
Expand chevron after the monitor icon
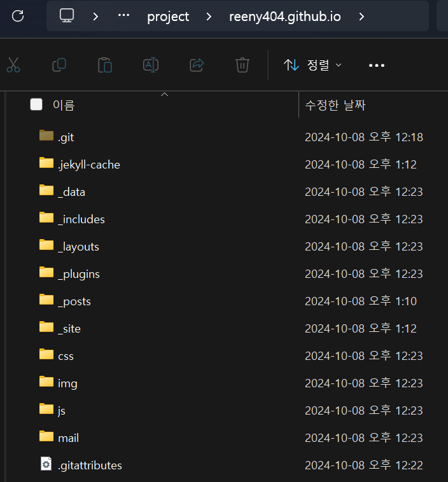[x=95, y=17]
